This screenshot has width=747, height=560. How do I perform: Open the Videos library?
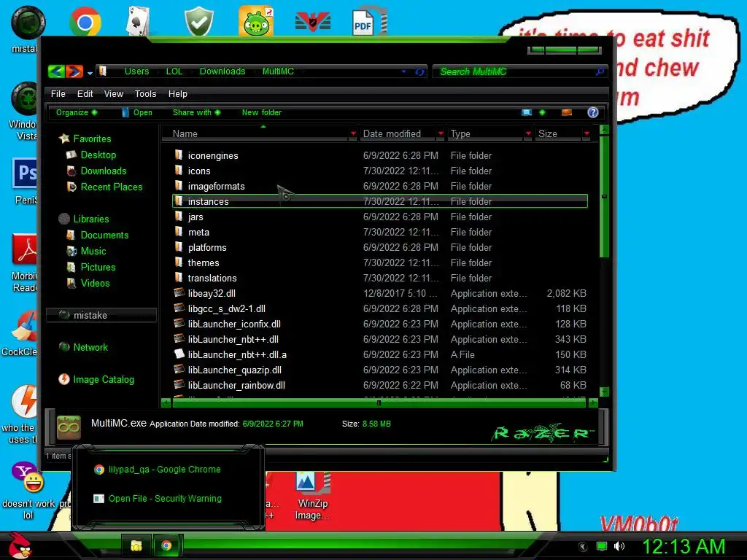pyautogui.click(x=96, y=284)
